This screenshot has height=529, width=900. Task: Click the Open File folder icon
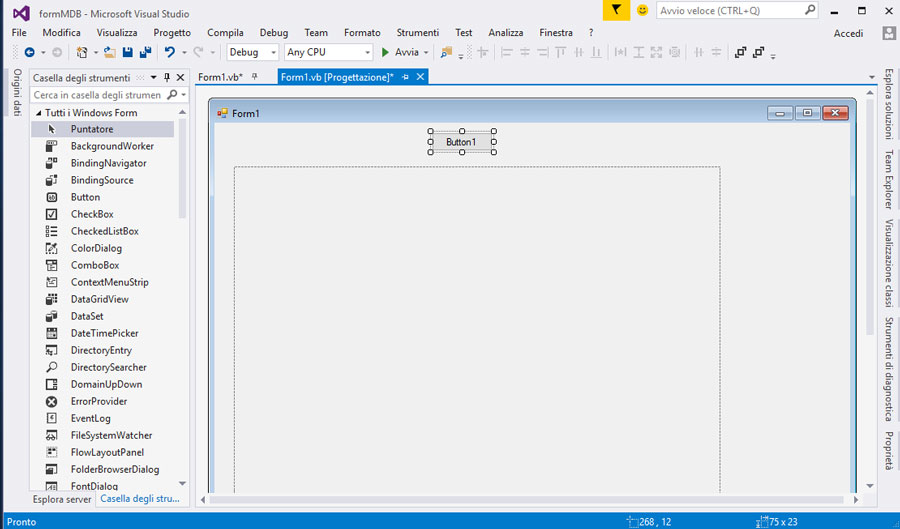pos(110,52)
